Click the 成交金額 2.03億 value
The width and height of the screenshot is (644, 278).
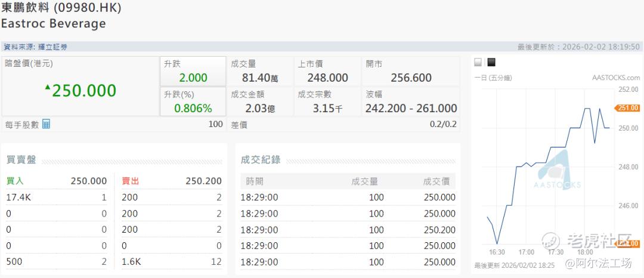[260, 109]
